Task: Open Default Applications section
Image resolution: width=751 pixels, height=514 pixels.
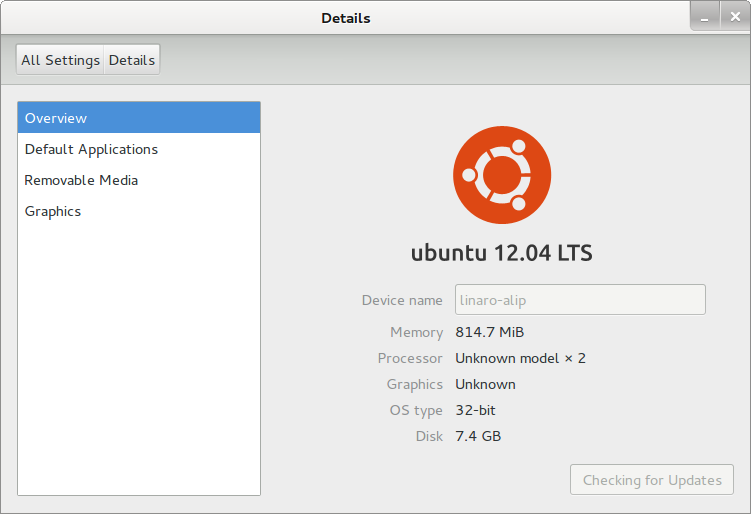Action: (x=139, y=149)
